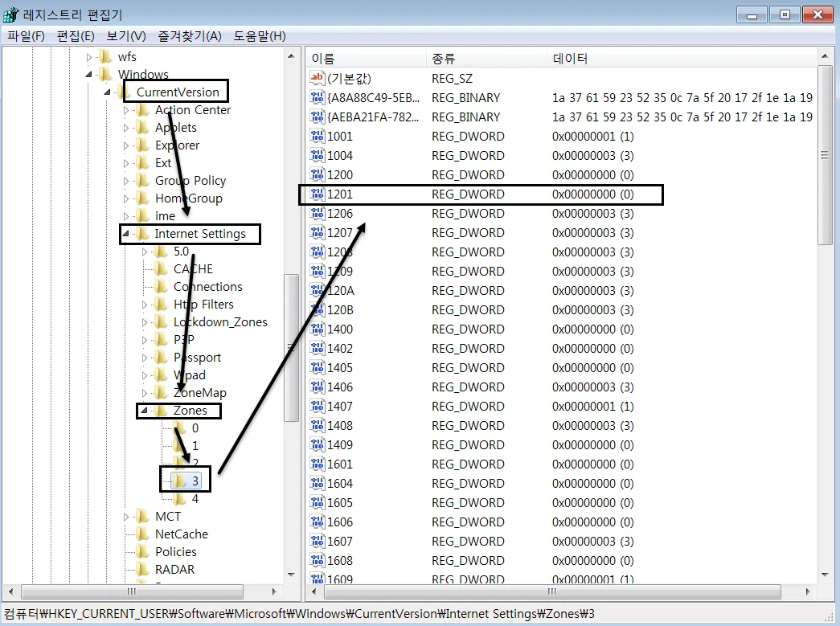Click the Registry Editor title bar icon
Image resolution: width=840 pixels, height=626 pixels.
click(10, 14)
